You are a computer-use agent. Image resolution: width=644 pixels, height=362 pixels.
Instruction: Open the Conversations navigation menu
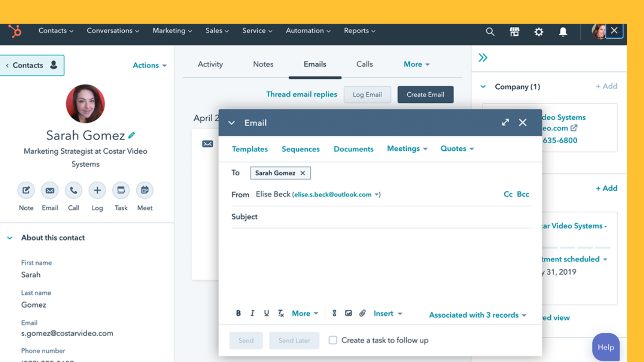click(113, 31)
